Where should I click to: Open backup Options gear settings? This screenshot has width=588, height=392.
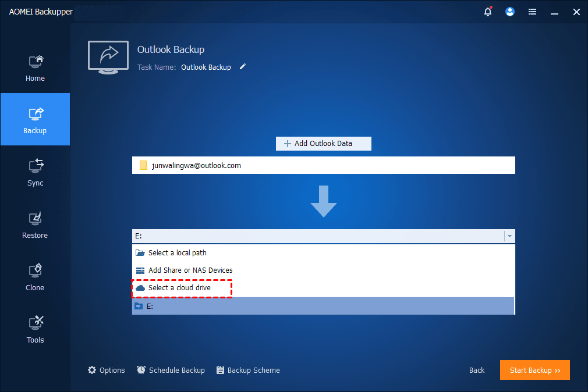click(x=107, y=370)
